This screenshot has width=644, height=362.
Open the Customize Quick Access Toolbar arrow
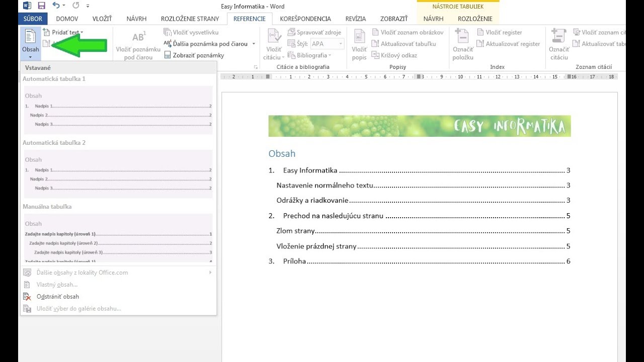[88, 7]
